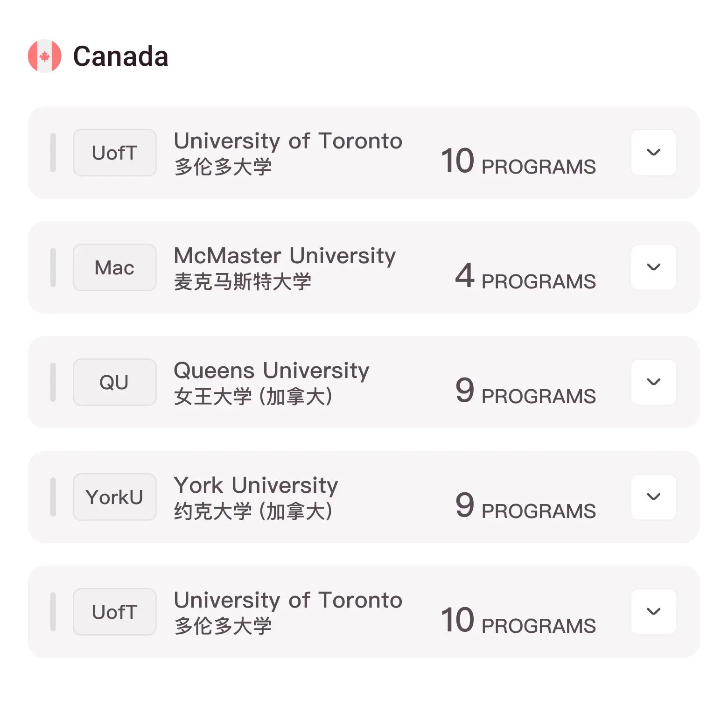Click the bottom UofT abbreviation badge
728x714 pixels.
115,612
